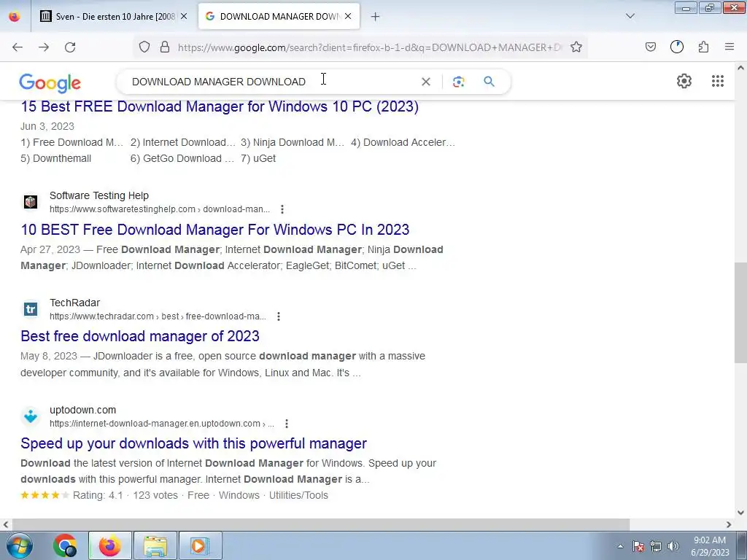
Task: Clear the Google search box with X
Action: pos(426,82)
